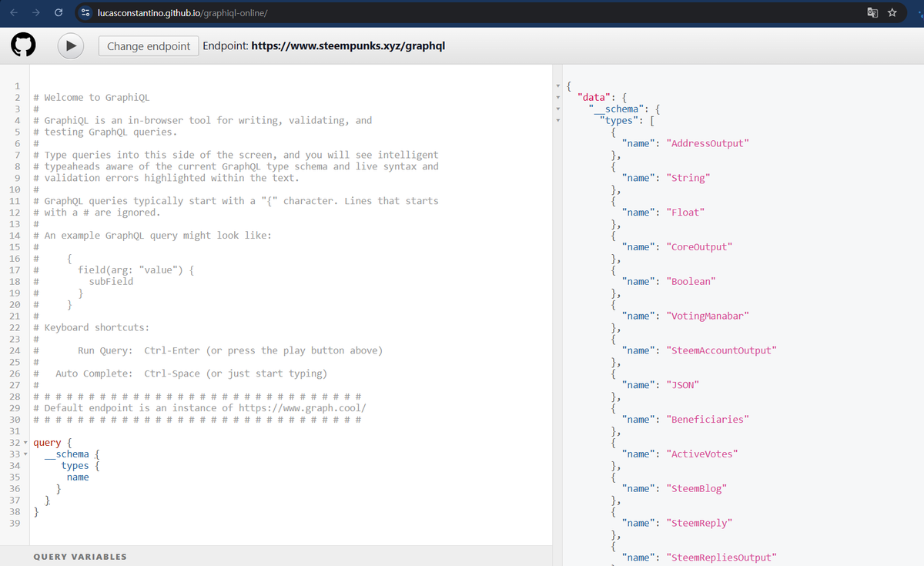Viewport: 924px width, 566px height.
Task: Go back with the browser back arrow
Action: 13,12
